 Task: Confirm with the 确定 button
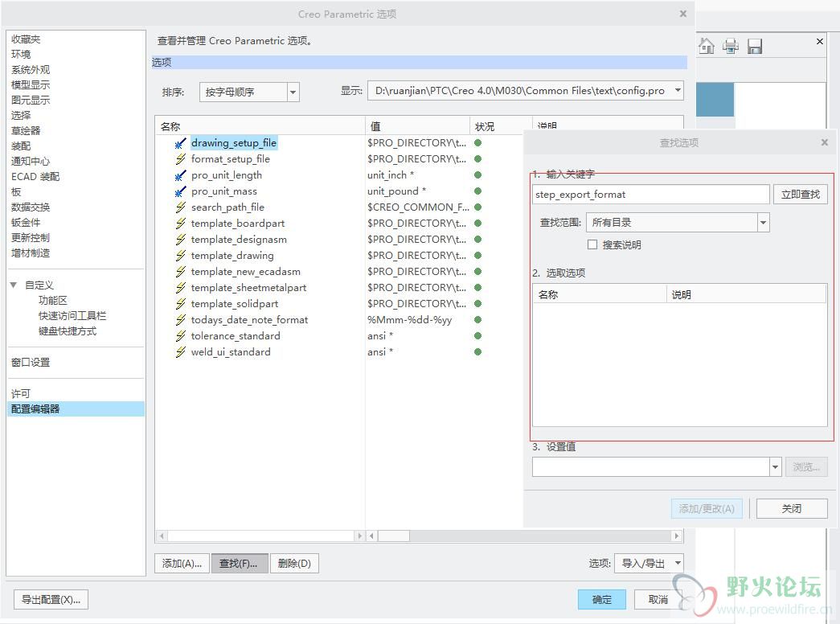pyautogui.click(x=601, y=600)
